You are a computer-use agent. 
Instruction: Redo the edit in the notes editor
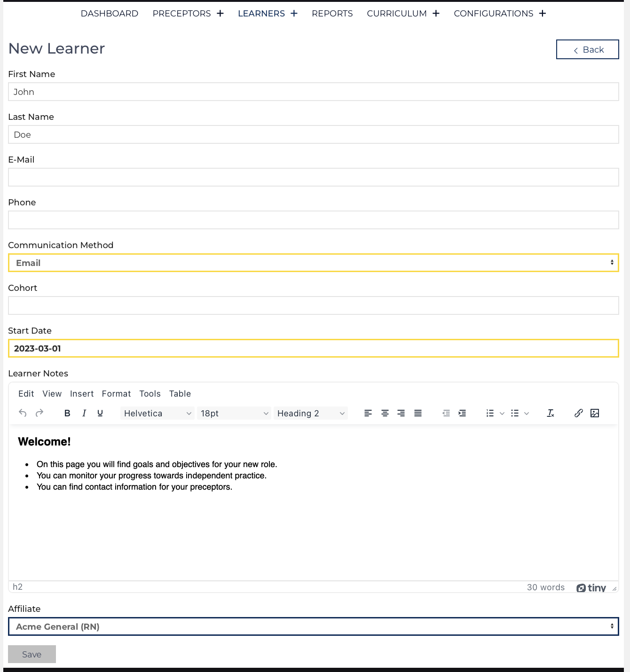(x=39, y=413)
